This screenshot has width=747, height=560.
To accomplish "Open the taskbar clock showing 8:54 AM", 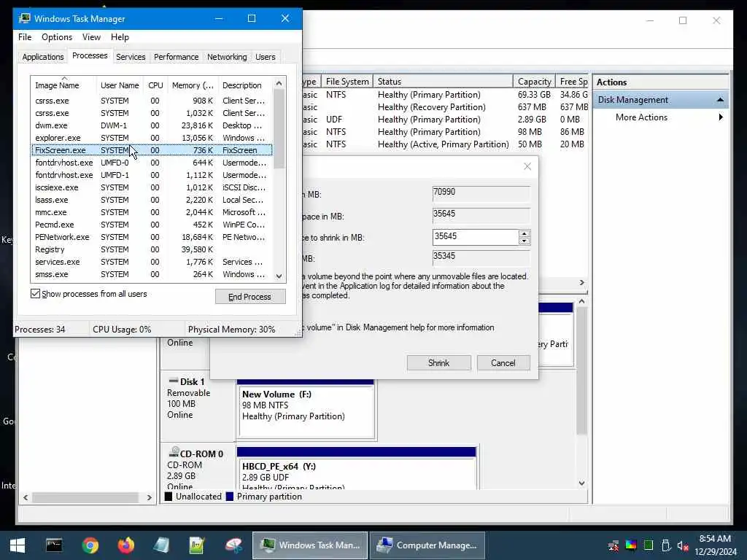I will pyautogui.click(x=715, y=545).
